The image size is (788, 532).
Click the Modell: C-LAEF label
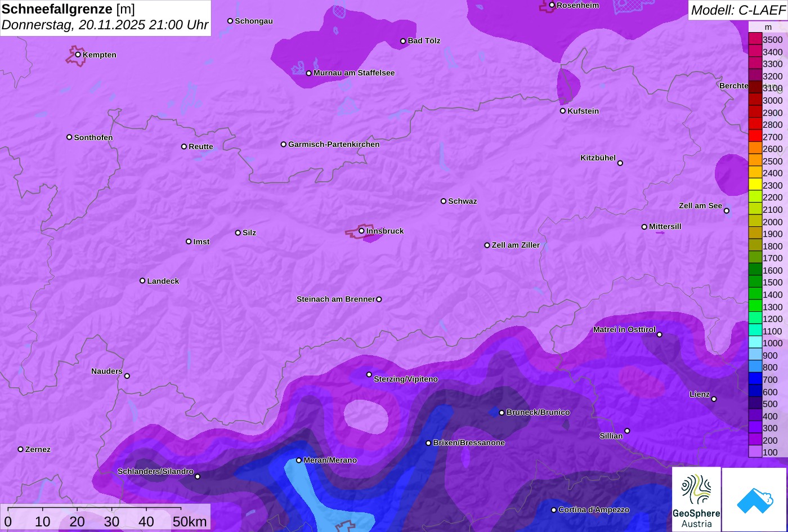point(737,10)
